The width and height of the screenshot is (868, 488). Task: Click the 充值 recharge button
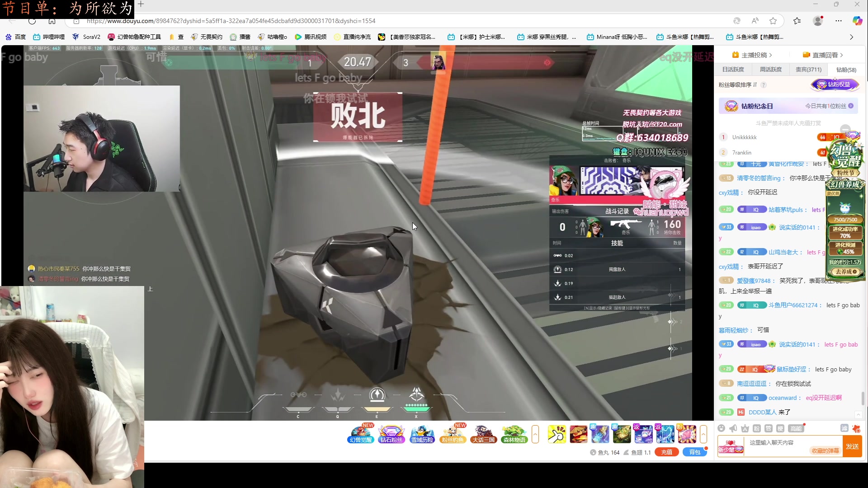(667, 452)
